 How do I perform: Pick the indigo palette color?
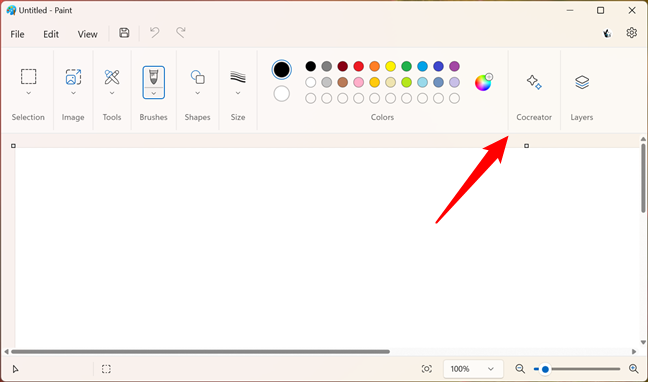[438, 66]
